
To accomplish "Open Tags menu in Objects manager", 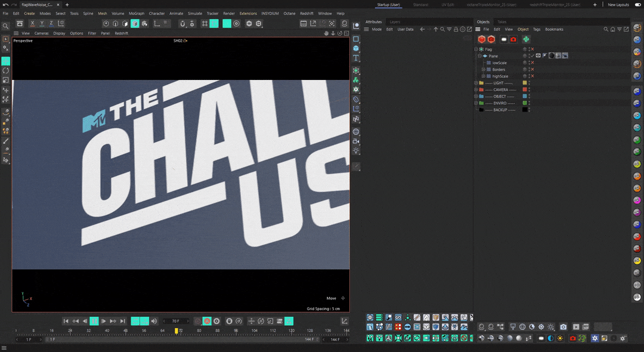I will pyautogui.click(x=537, y=29).
